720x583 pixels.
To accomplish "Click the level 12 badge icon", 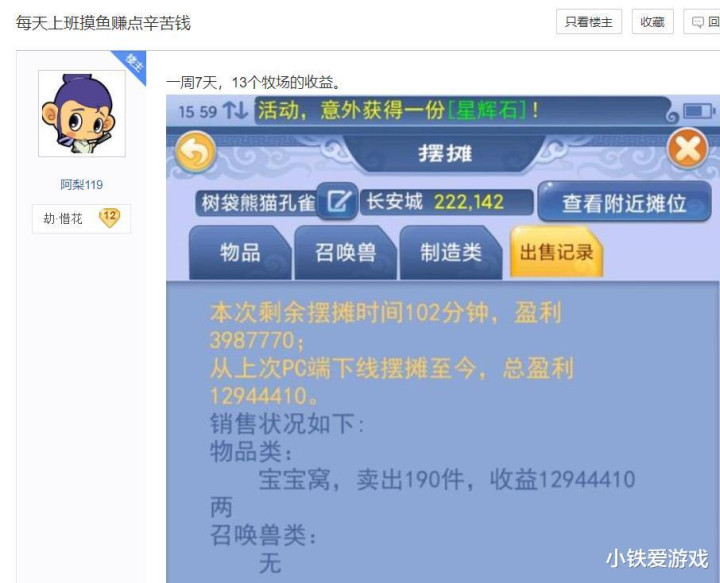I will click(109, 218).
